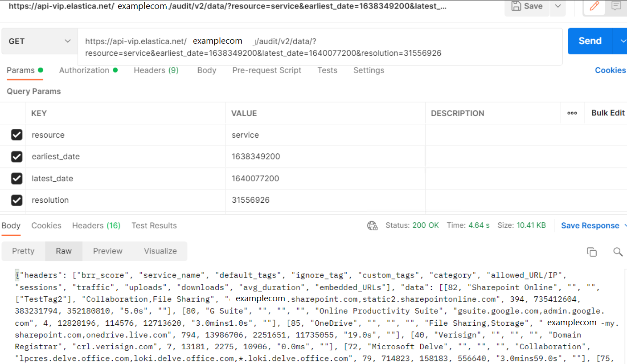This screenshot has height=364, width=627.
Task: Open the GET method dropdown
Action: (x=39, y=41)
